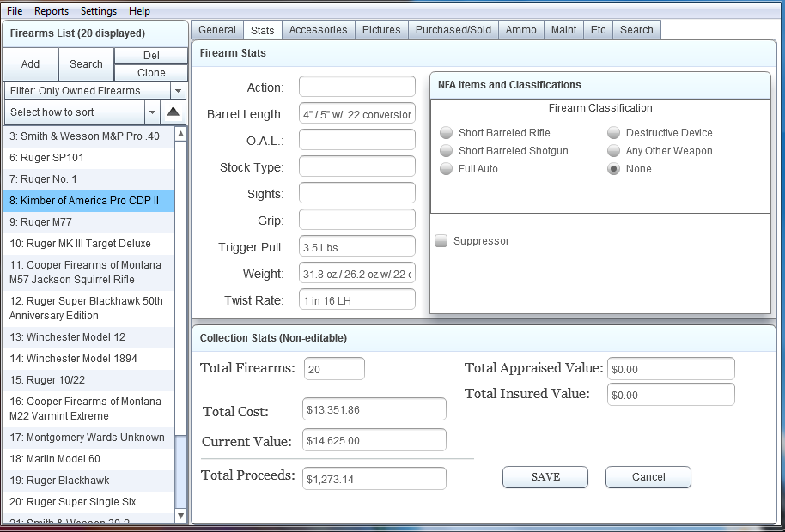Select 19: Ruger Blackhawk

click(x=89, y=481)
